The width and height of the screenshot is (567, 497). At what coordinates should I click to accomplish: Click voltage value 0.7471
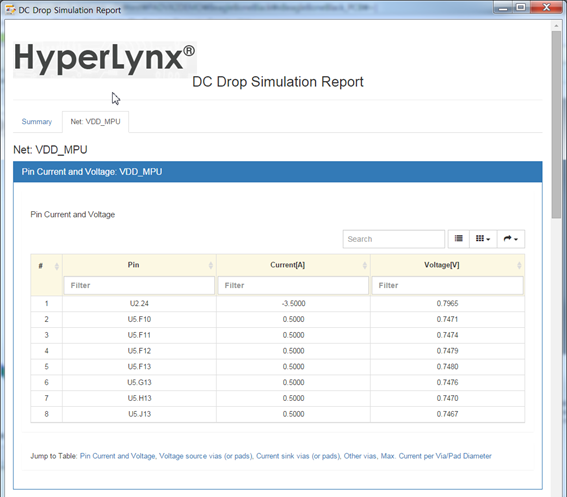point(447,319)
